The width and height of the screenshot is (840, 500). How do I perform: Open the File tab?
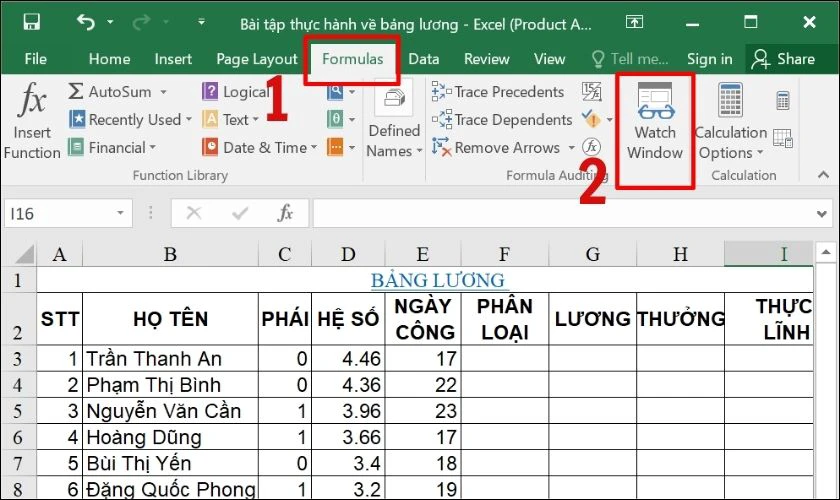[x=35, y=59]
